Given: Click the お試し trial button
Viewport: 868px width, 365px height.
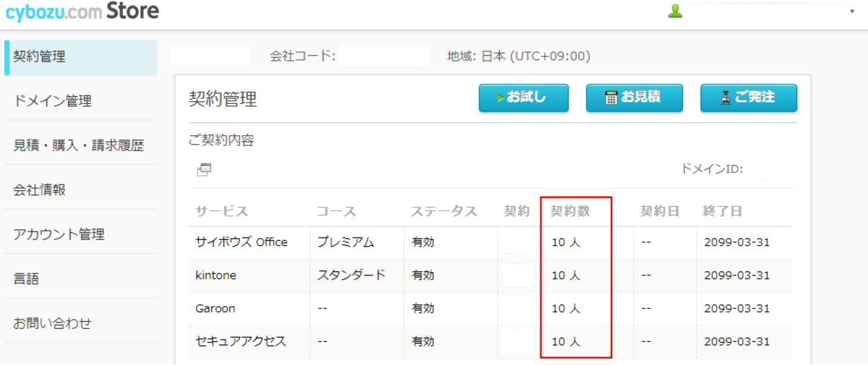Looking at the screenshot, I should (523, 97).
